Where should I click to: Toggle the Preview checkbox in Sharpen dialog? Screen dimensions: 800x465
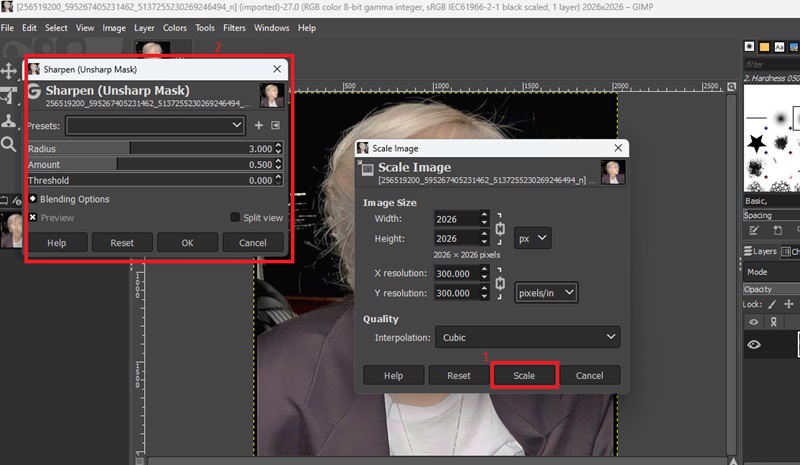pos(33,217)
